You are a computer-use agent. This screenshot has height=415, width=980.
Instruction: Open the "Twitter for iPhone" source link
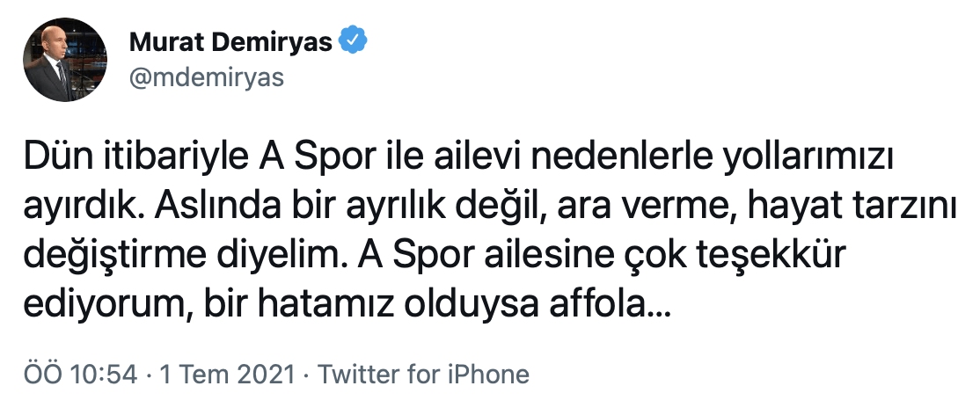[x=423, y=375]
